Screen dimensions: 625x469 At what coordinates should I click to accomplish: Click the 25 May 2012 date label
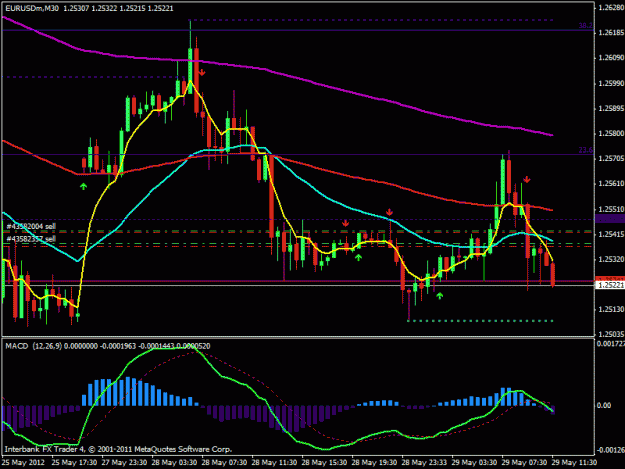23,462
